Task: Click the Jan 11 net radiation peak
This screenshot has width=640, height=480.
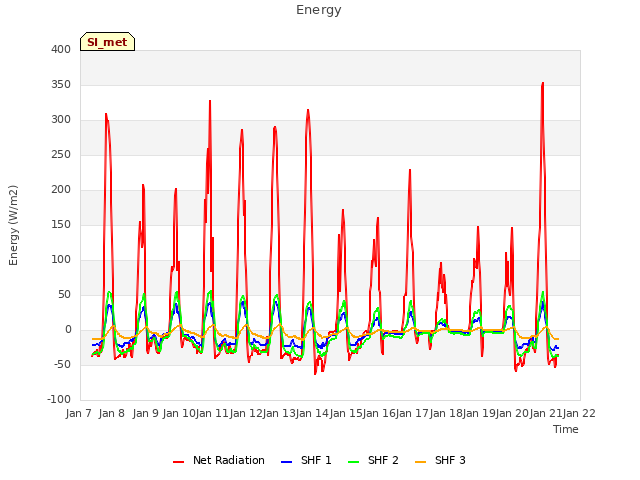Action: coord(210,101)
